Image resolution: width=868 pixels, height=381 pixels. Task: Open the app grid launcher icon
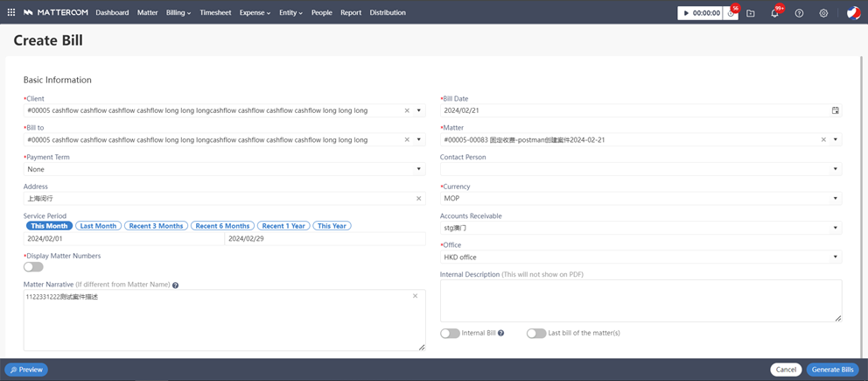(11, 13)
